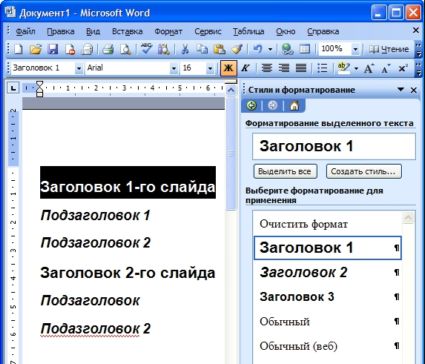
Task: Click the Undo arrow icon
Action: click(258, 49)
